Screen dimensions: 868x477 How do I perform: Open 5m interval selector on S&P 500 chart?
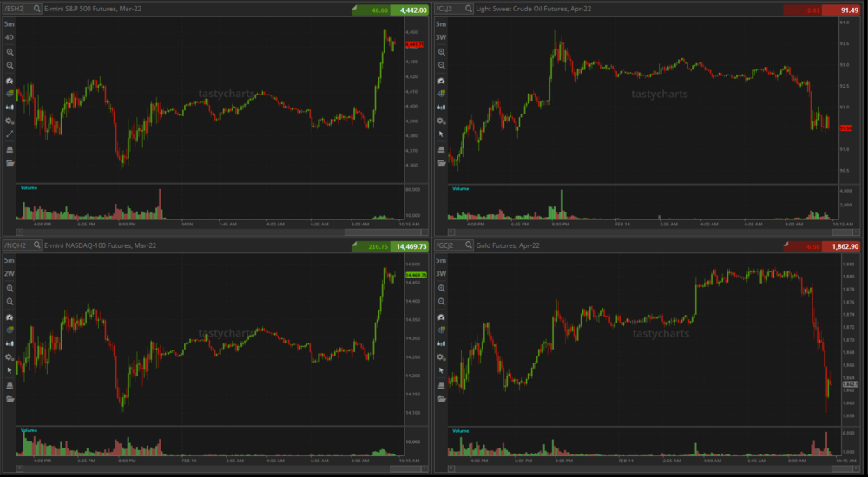click(x=9, y=25)
